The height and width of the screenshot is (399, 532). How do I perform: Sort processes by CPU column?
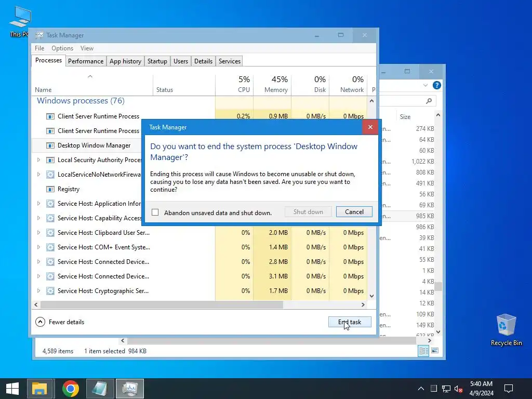[234, 85]
